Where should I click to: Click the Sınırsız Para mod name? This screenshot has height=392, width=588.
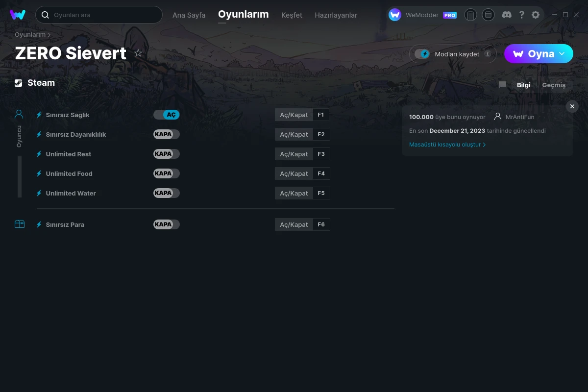click(65, 224)
